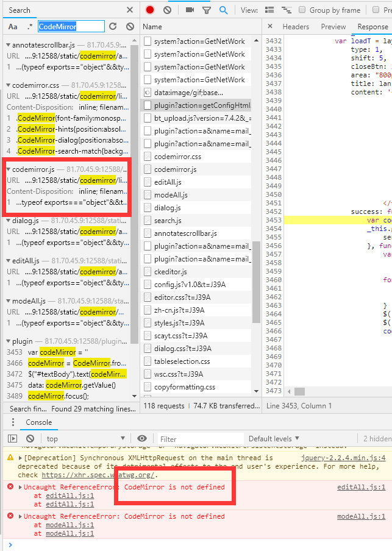Expand the Deprecation warning message
Viewport: 392px width, 551px height.
tap(20, 458)
